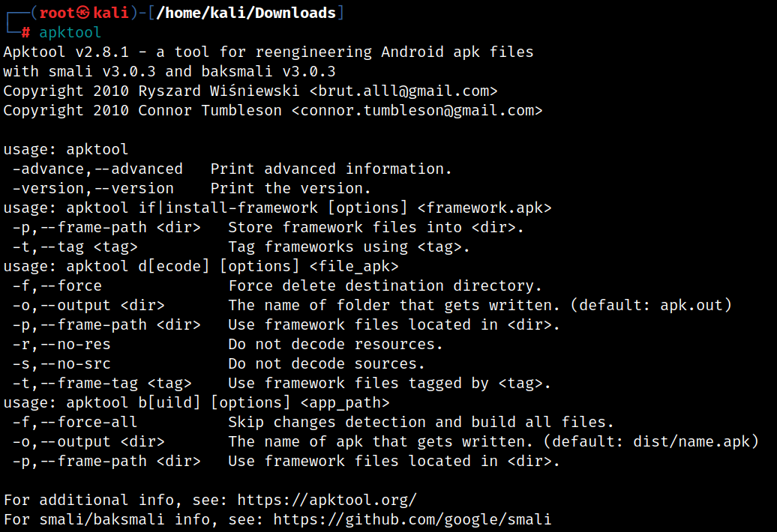
Task: Click the red root username in prompt
Action: [57, 13]
